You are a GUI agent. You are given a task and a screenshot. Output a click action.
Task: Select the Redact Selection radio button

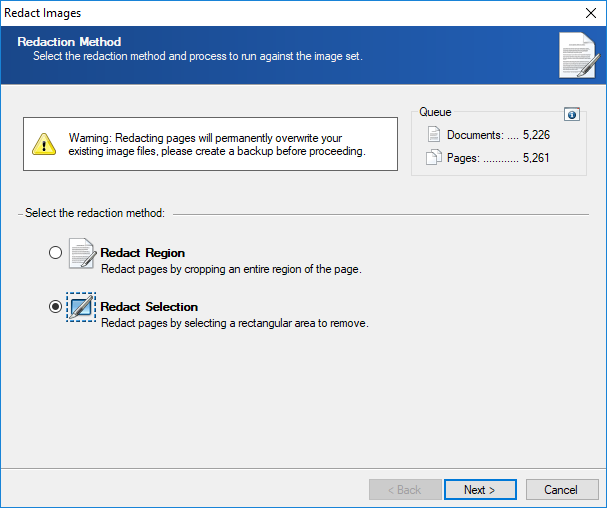(x=55, y=307)
